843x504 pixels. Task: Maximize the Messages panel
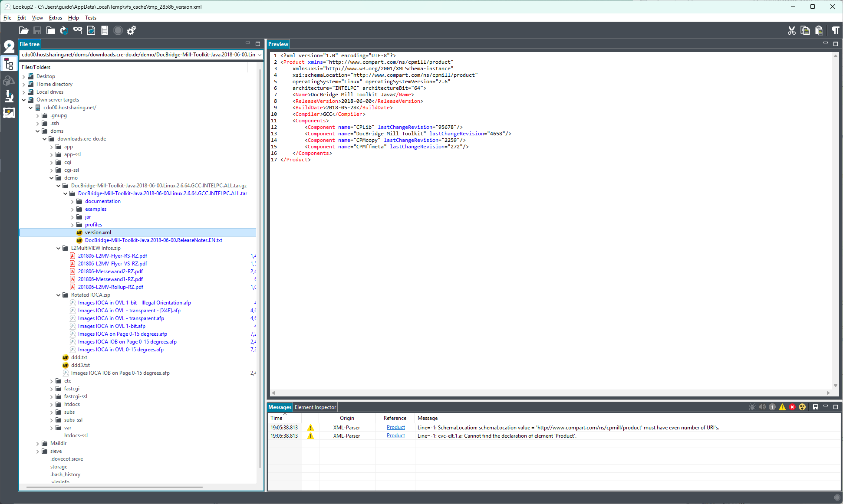pos(836,407)
